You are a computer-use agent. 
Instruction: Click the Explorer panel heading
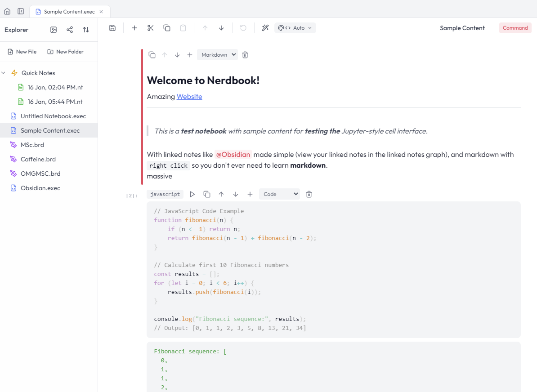point(17,30)
